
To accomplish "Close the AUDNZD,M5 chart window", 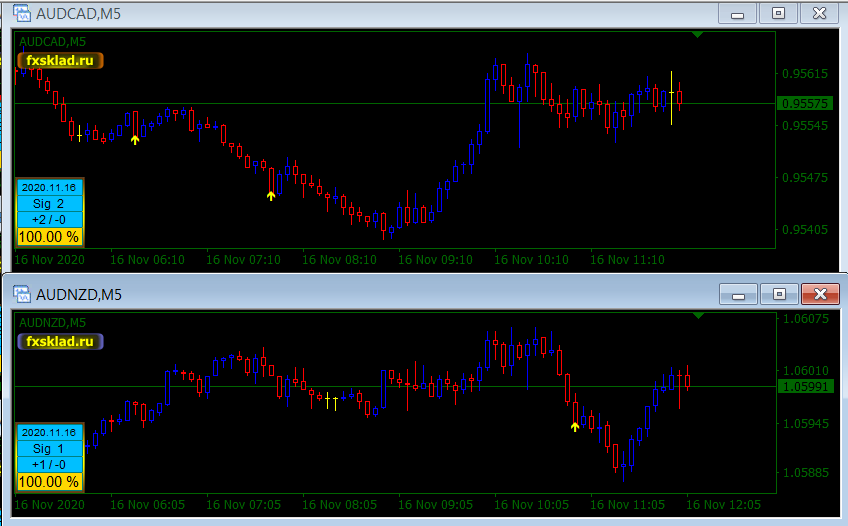I will click(x=820, y=294).
